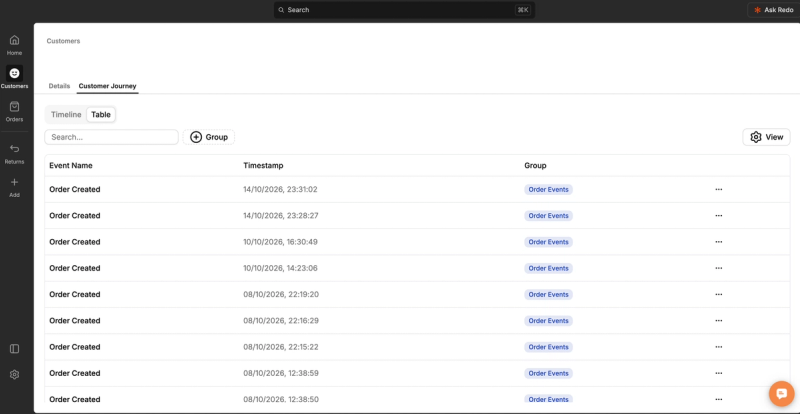The width and height of the screenshot is (800, 414).
Task: Click the table Search field
Action: 111,137
